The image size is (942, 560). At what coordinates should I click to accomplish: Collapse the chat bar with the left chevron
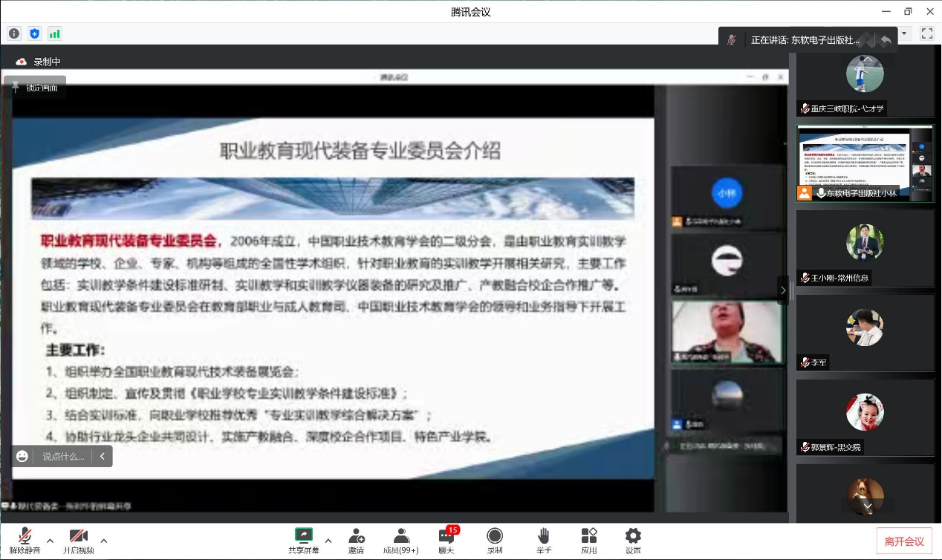pyautogui.click(x=103, y=456)
